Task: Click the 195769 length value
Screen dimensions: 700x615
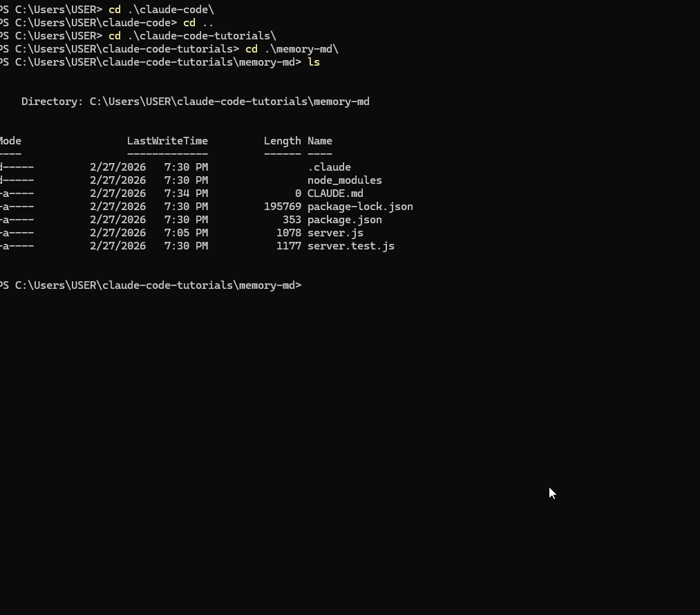Action: tap(282, 207)
